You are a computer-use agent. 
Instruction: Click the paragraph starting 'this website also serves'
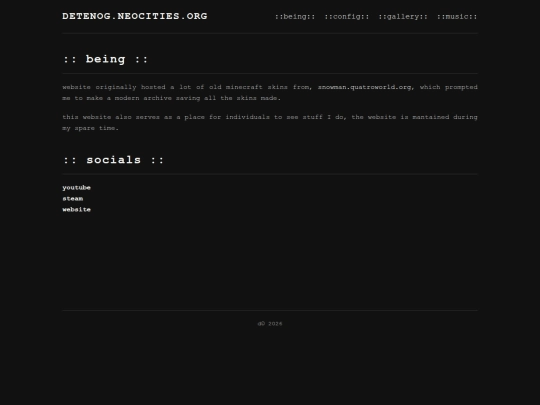click(x=270, y=123)
